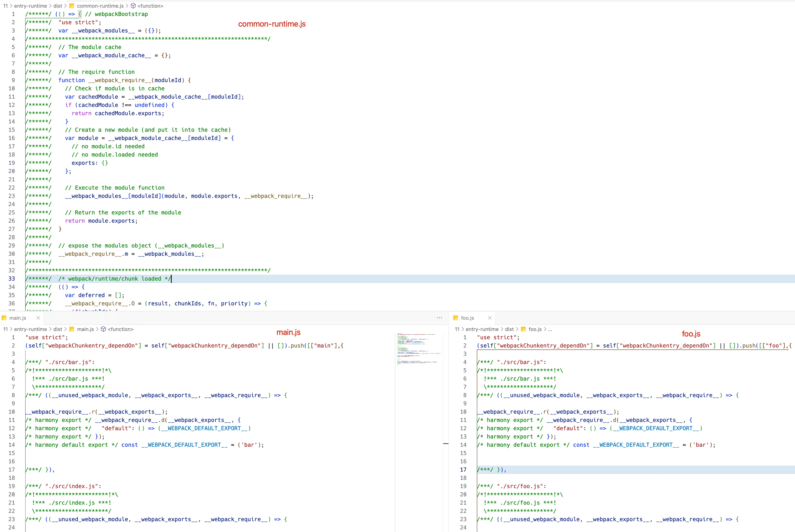Open entry-runtime breadcrumb in main.js pane

click(31, 329)
